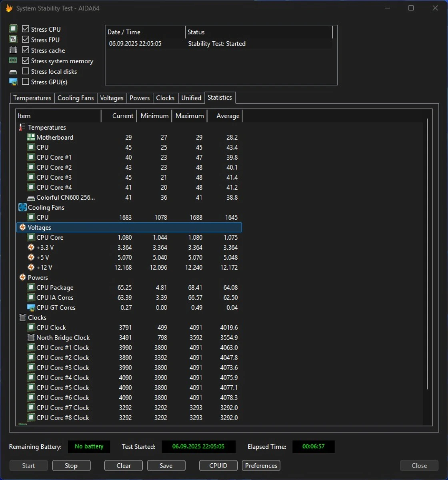Viewport: 448px width, 480px height.
Task: Click the Motherboard icon in the list
Action: 31,137
